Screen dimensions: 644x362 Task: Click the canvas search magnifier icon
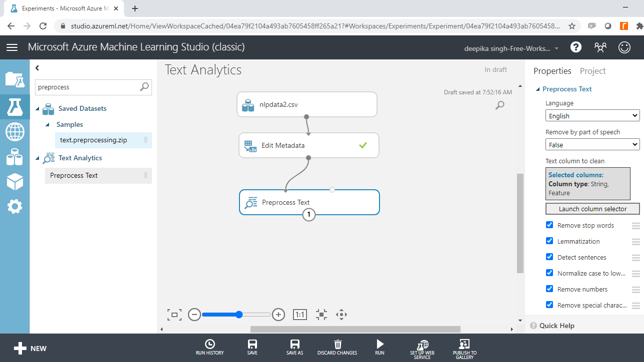[499, 105]
